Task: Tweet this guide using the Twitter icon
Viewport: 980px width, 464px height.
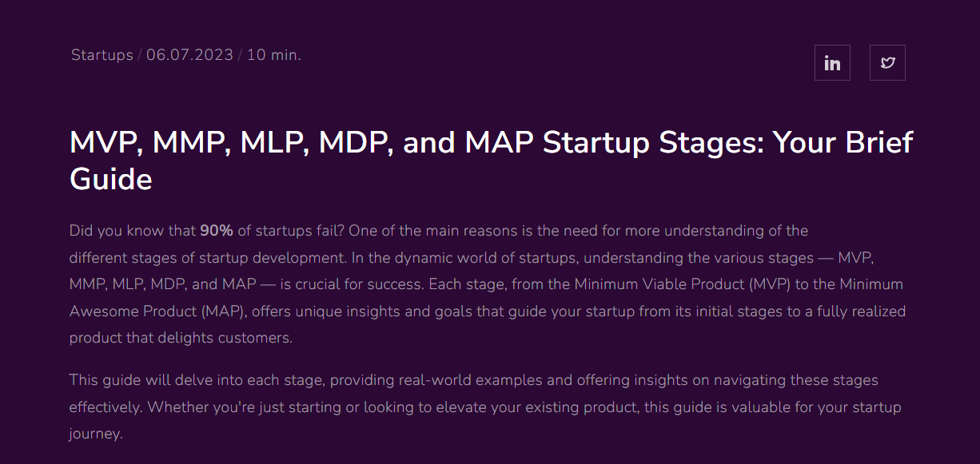Action: tap(887, 62)
